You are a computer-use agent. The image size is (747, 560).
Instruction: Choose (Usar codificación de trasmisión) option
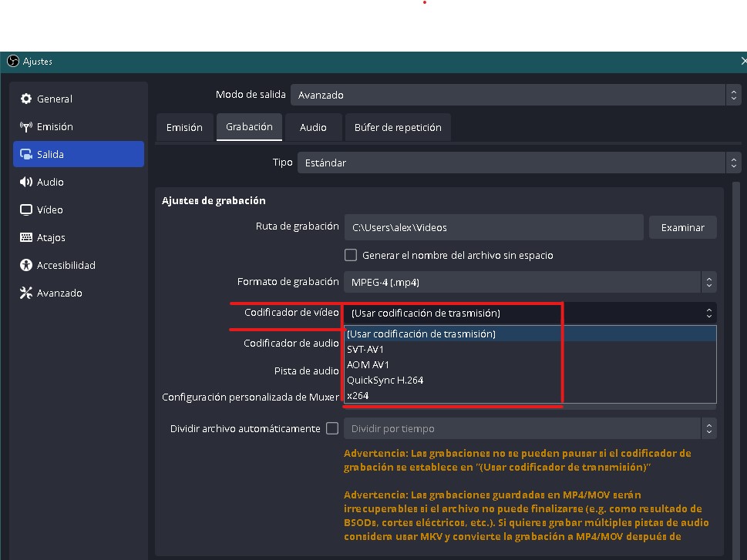[x=530, y=334]
